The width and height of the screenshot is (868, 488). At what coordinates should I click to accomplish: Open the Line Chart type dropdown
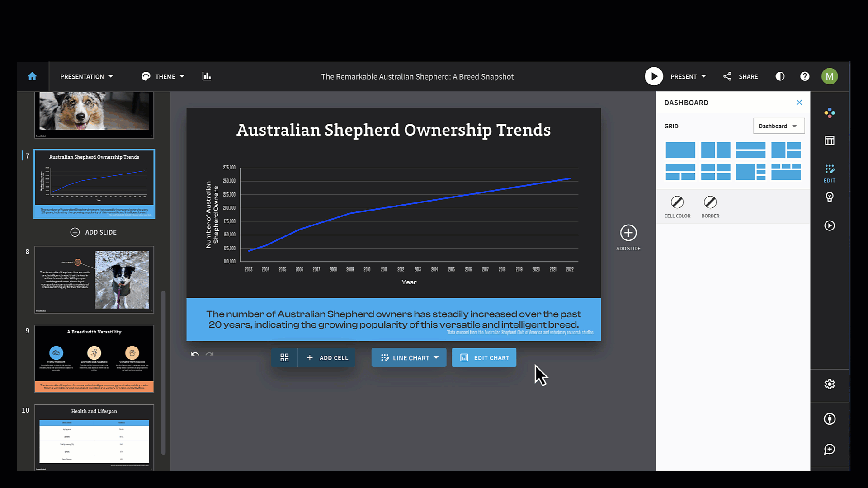[x=409, y=357]
